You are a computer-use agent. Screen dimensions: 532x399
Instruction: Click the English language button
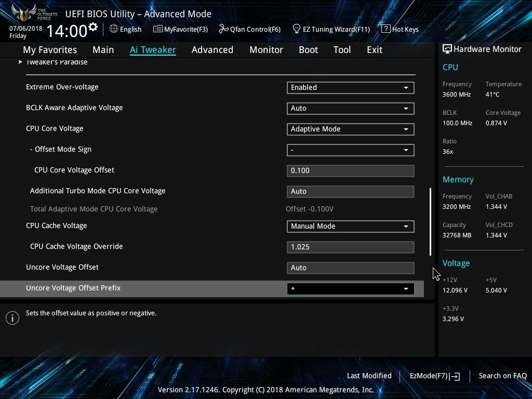(126, 29)
